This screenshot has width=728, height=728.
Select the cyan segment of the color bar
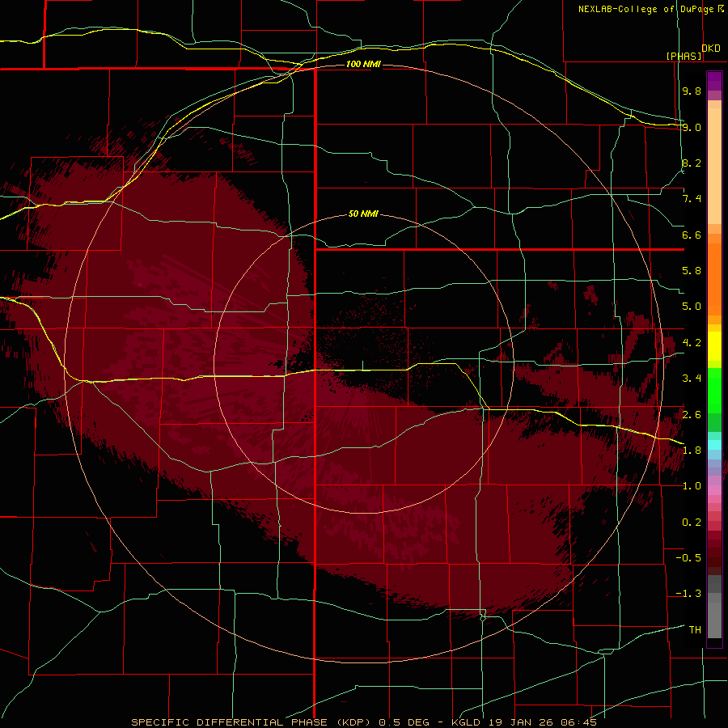pyautogui.click(x=714, y=445)
